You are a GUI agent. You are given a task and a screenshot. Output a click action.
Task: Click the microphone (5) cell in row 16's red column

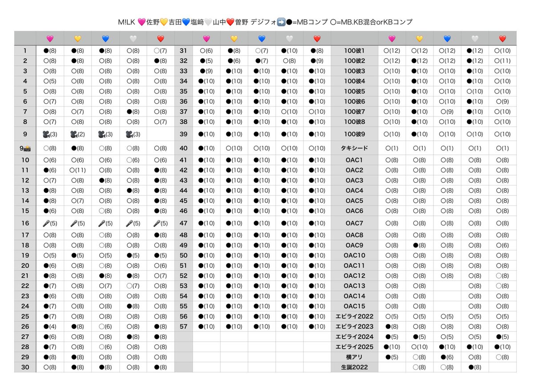click(160, 223)
